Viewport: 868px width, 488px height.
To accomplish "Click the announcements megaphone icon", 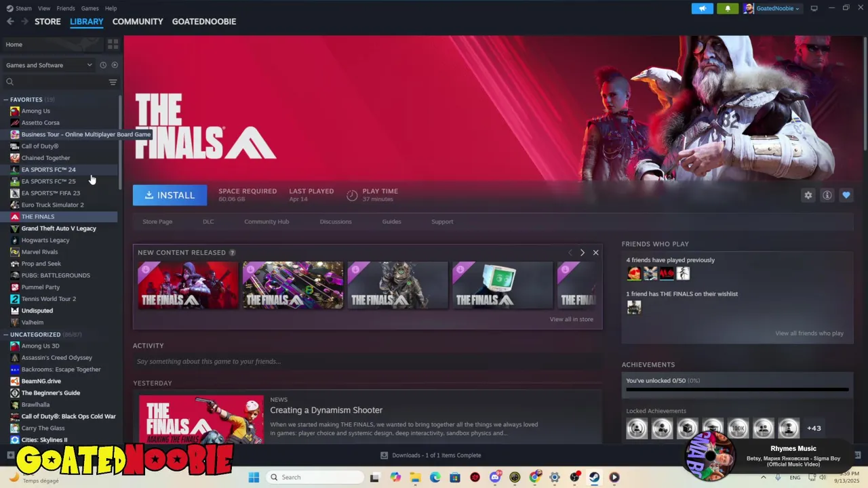I will pos(702,8).
